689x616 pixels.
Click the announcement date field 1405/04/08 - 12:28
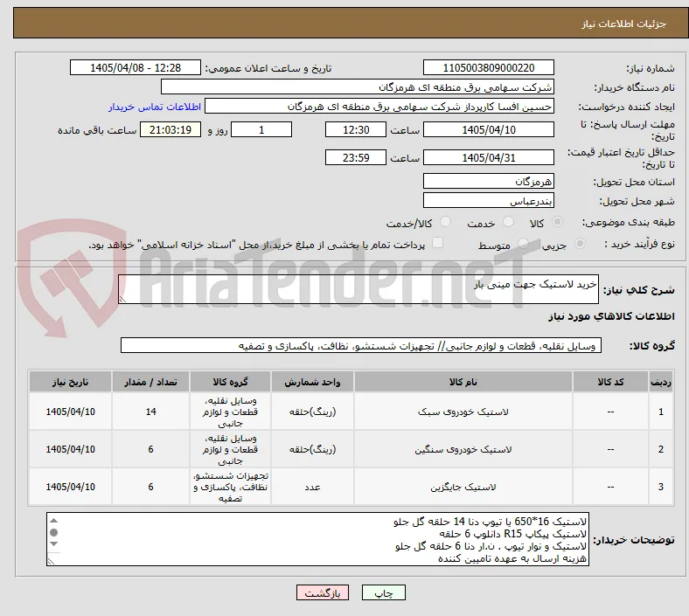[136, 68]
